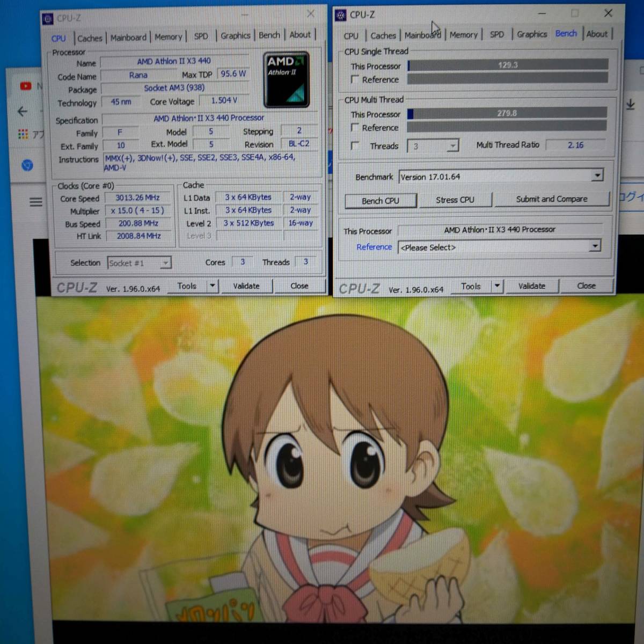Click the Core Voltage value "1.504 V"
The image size is (644, 644).
[224, 100]
